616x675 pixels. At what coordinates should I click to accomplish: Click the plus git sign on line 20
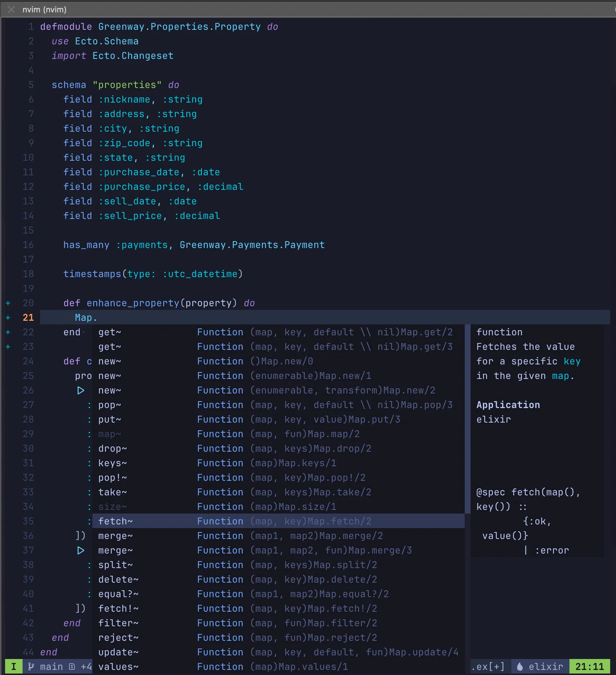(x=8, y=303)
